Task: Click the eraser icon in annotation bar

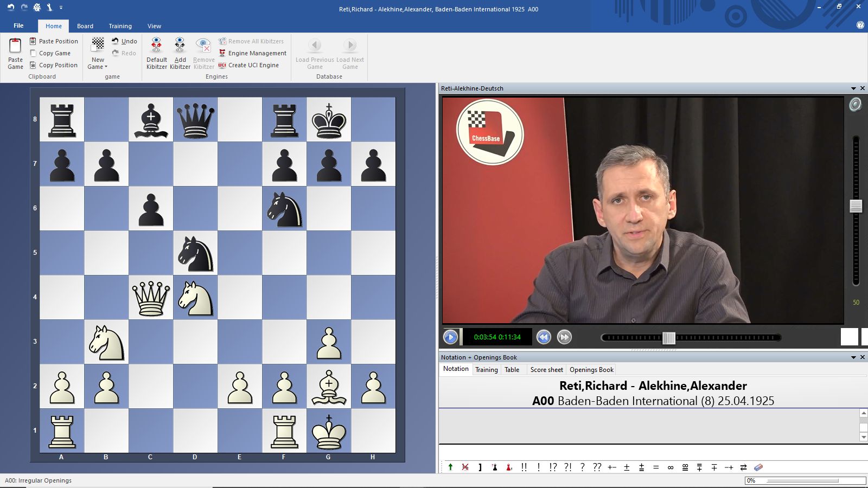Action: [758, 467]
